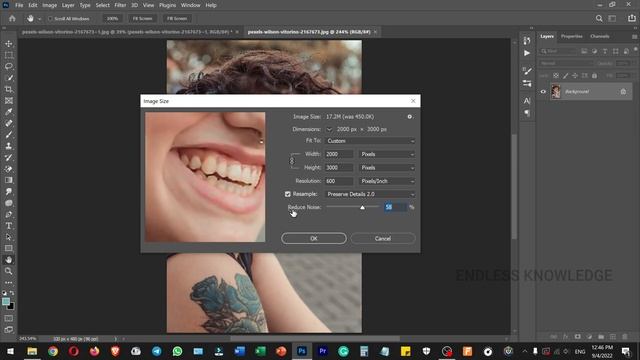Click the Fill Screen button
Viewport: 640px width, 360px height.
click(177, 18)
